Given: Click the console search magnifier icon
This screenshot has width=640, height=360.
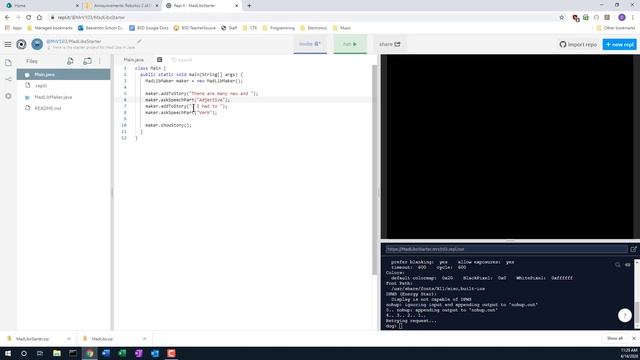Looking at the screenshot, I should pos(618,265).
